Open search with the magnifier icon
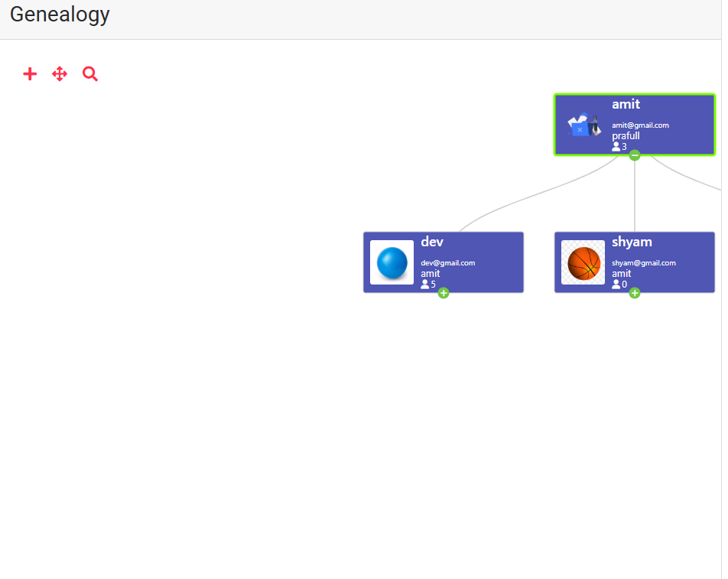 tap(90, 74)
